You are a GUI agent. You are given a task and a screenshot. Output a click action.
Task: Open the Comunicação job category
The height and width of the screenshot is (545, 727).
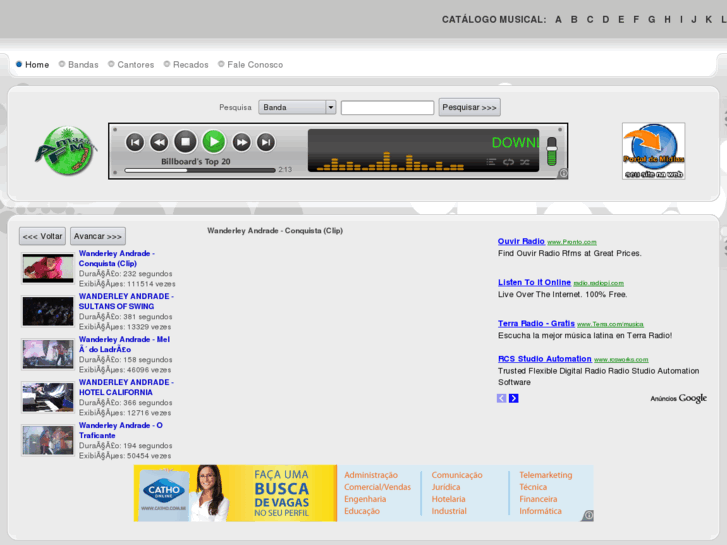(x=457, y=475)
